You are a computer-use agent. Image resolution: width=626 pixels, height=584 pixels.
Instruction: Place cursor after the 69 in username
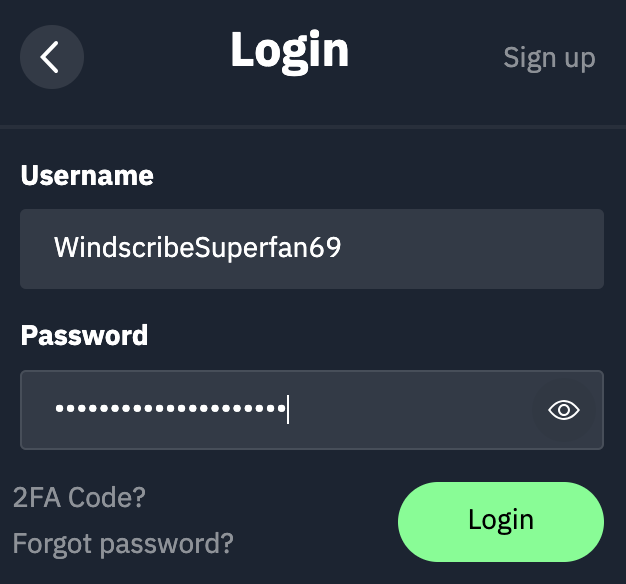[343, 248]
